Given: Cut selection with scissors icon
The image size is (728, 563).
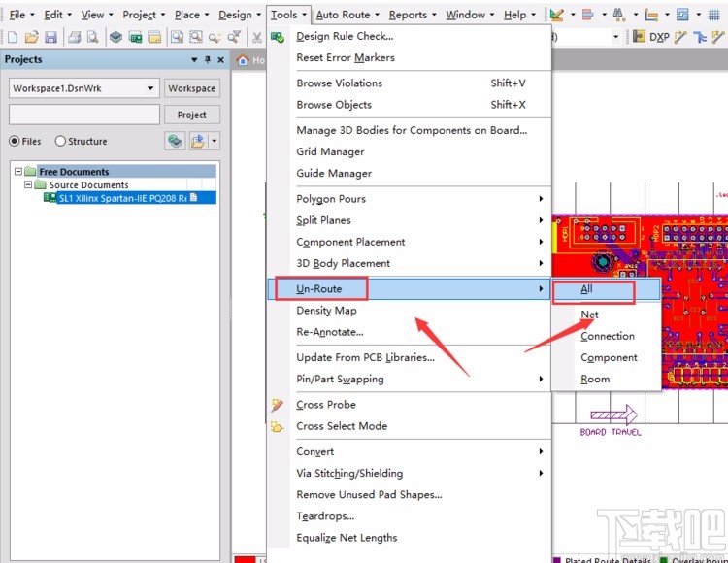Looking at the screenshot, I should pos(257,37).
